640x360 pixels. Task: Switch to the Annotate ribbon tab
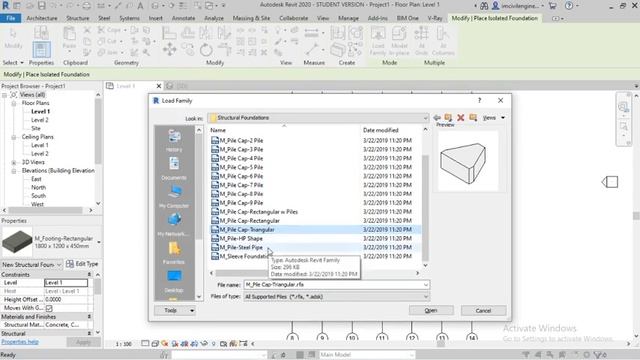click(183, 18)
